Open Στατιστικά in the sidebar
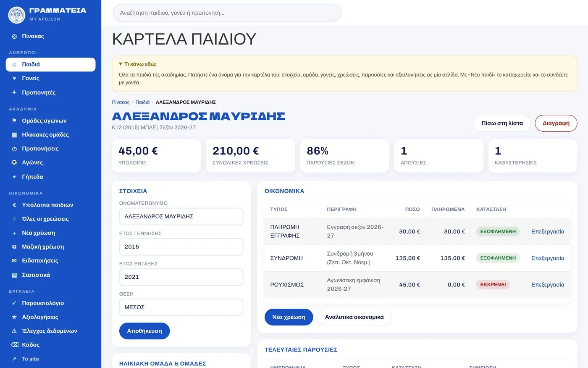The width and height of the screenshot is (588, 368). click(50, 275)
